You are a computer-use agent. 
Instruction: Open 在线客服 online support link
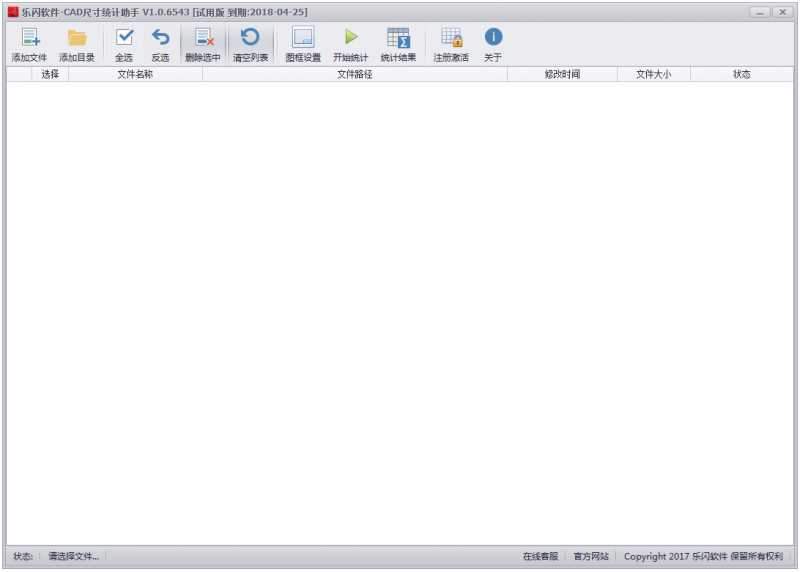coord(540,556)
